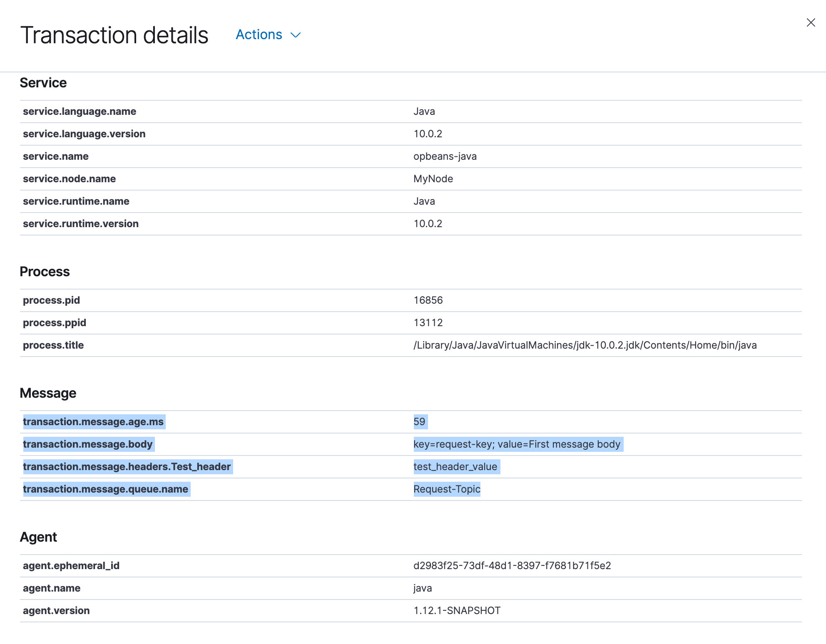This screenshot has width=826, height=644.
Task: Click the Message section heading
Action: (48, 393)
